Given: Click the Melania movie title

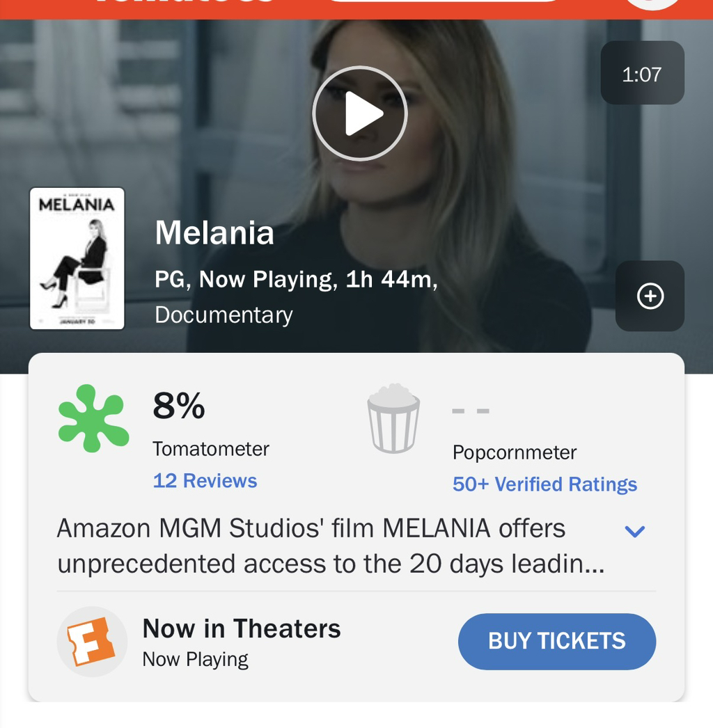Looking at the screenshot, I should coord(214,232).
